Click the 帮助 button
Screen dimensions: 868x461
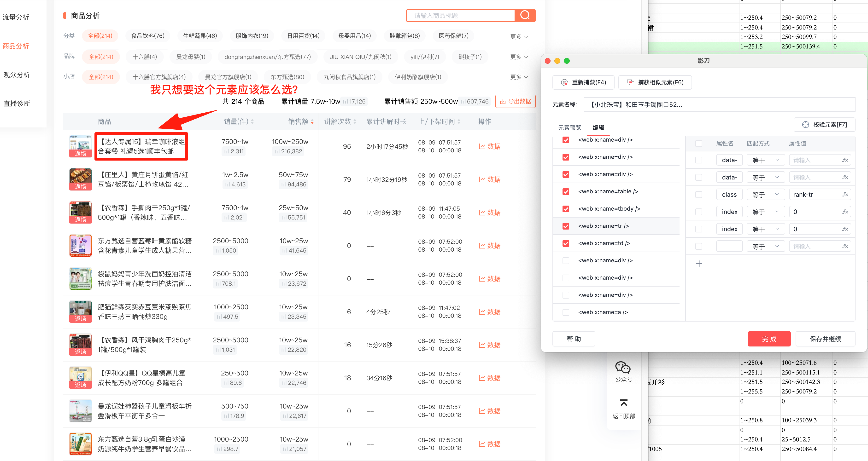coord(574,339)
